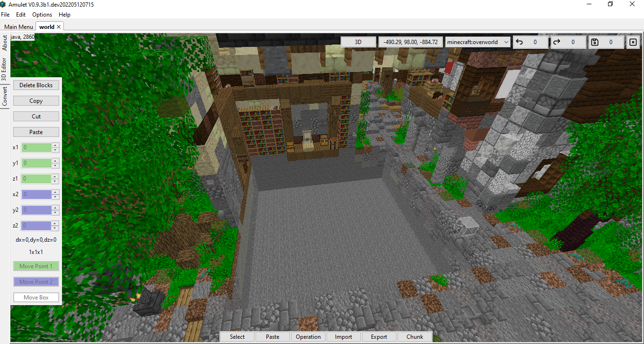Open the Operation tool

coord(308,336)
